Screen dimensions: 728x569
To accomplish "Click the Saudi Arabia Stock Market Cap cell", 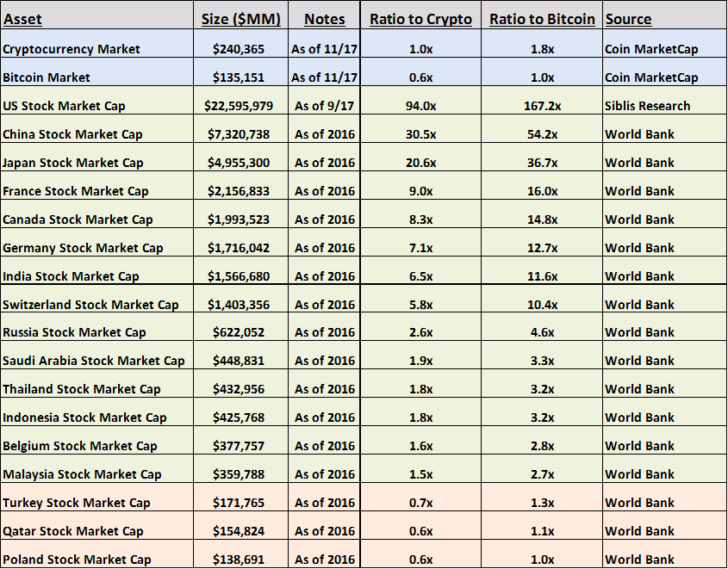I will 94,361.
